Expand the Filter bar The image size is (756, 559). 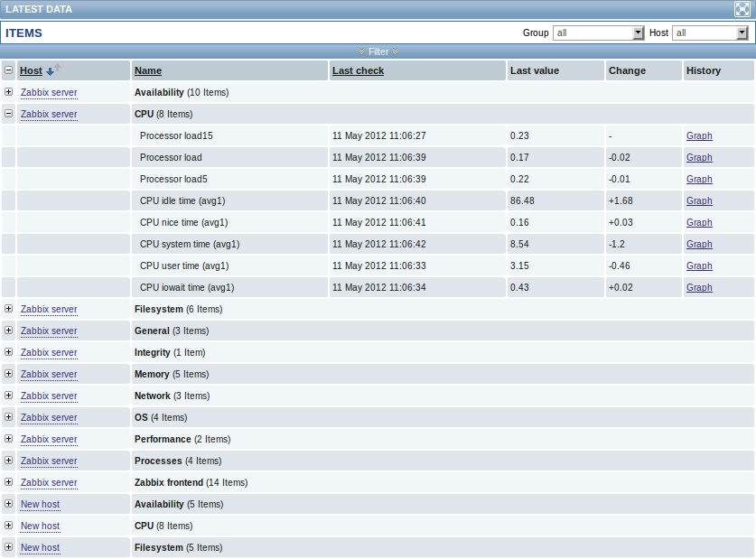click(378, 51)
